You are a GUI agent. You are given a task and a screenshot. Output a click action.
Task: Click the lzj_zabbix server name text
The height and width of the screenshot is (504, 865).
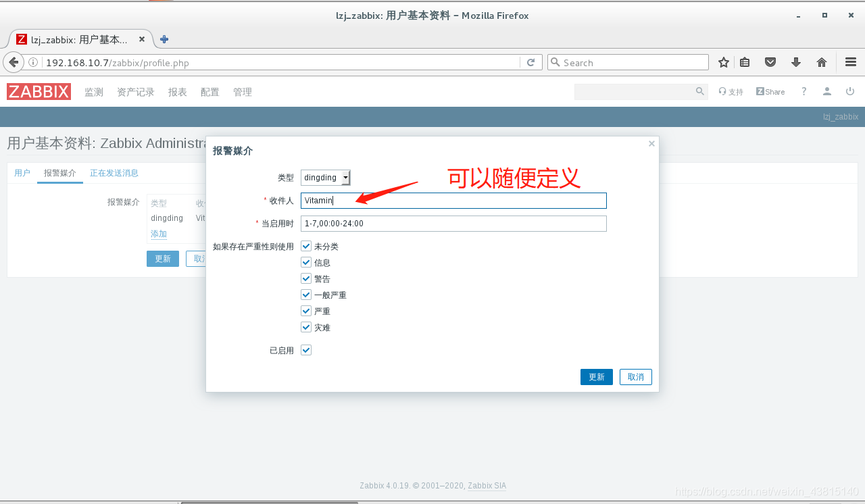point(841,117)
